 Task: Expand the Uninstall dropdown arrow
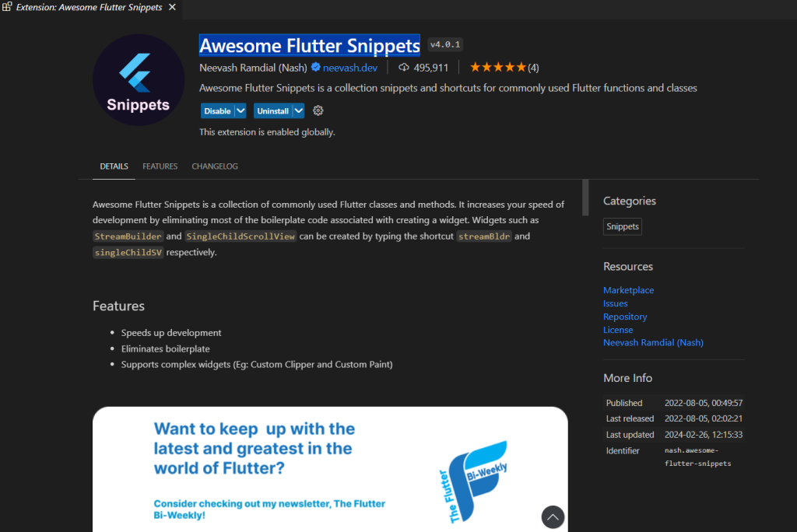pos(298,110)
